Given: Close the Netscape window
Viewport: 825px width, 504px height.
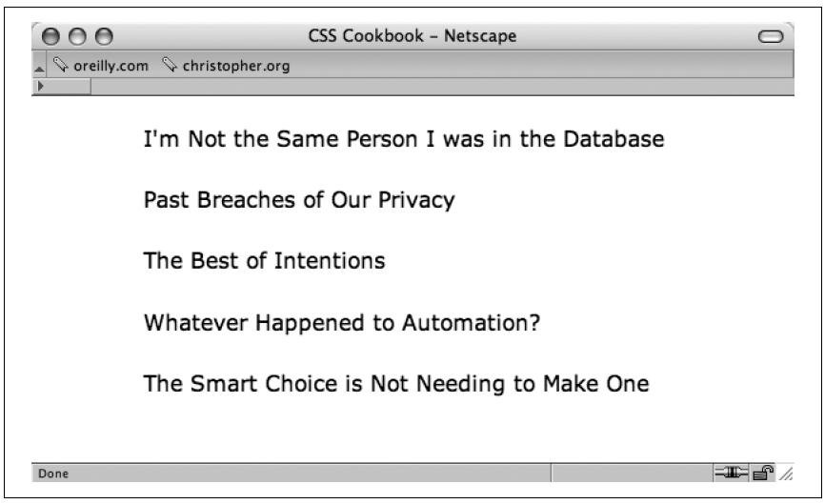Looking at the screenshot, I should point(50,36).
